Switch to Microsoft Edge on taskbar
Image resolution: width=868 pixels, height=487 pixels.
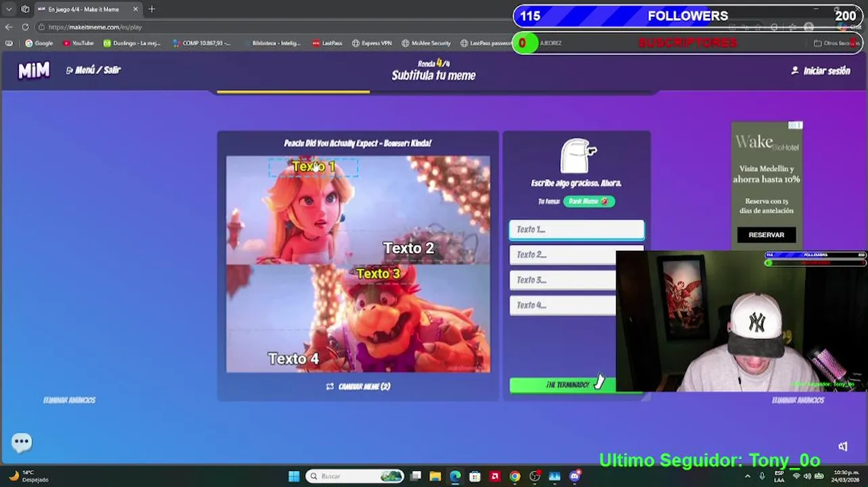(x=455, y=476)
